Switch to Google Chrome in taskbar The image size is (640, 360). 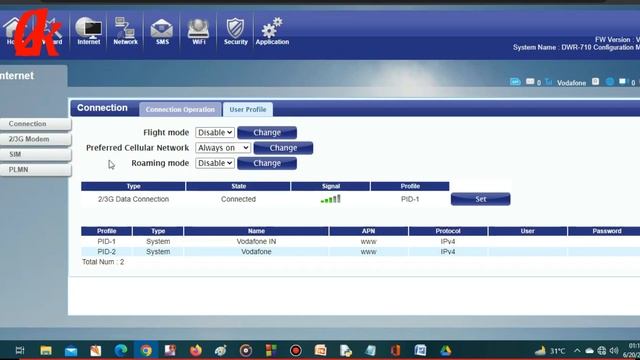point(146,350)
